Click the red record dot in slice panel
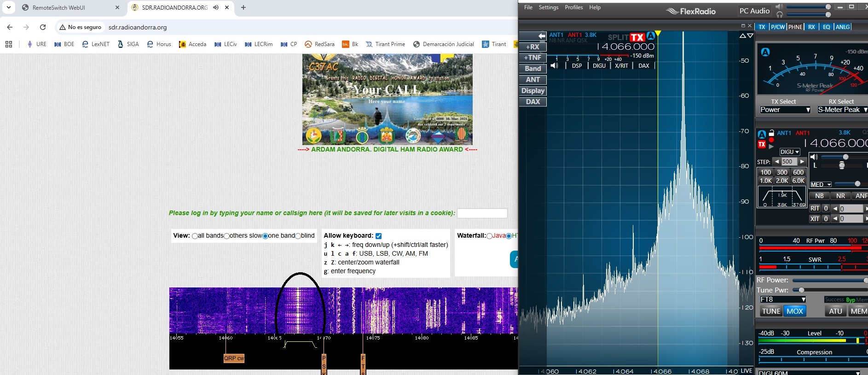868x375 pixels. (x=771, y=140)
